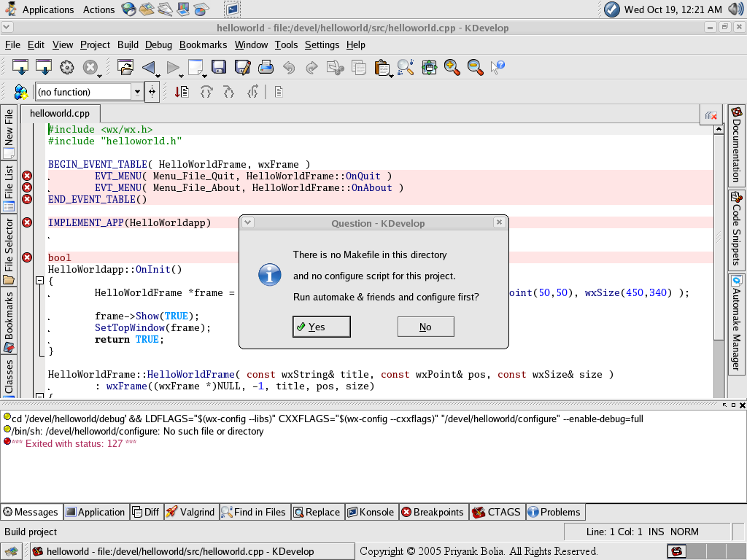Toggle full screen mode icon

point(429,67)
